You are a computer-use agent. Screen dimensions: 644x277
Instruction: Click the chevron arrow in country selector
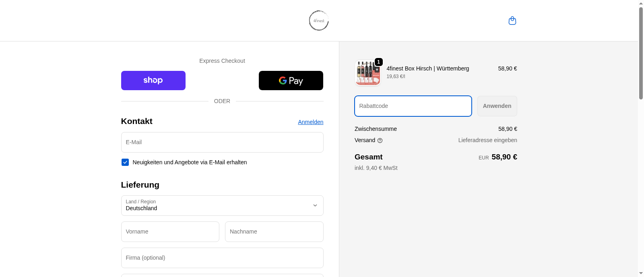[315, 205]
